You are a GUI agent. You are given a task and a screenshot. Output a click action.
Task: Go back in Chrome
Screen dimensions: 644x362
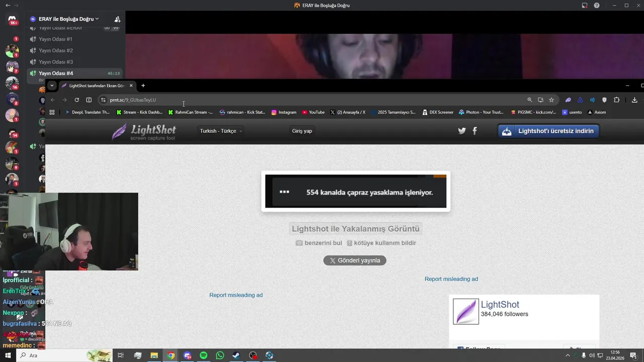(x=52, y=100)
